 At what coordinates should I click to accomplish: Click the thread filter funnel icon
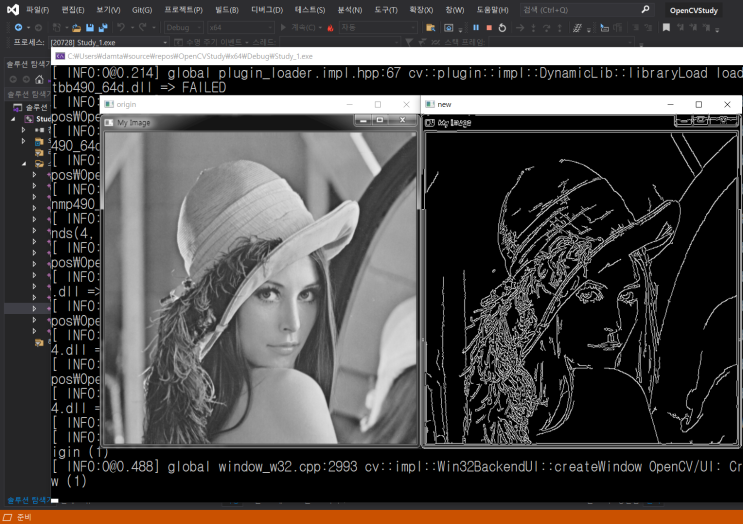click(409, 42)
